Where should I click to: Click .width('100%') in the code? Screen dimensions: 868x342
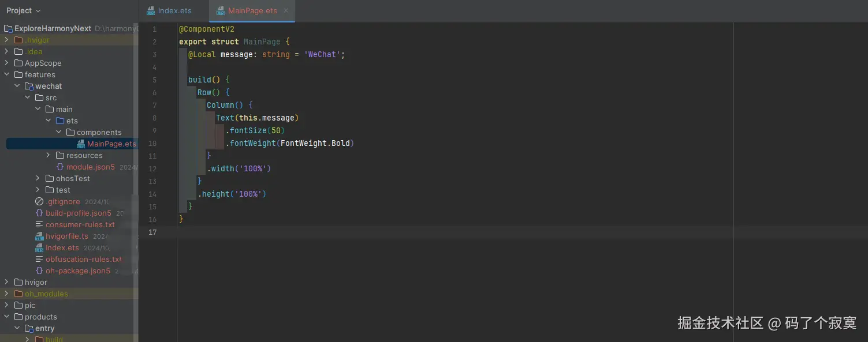tap(239, 168)
